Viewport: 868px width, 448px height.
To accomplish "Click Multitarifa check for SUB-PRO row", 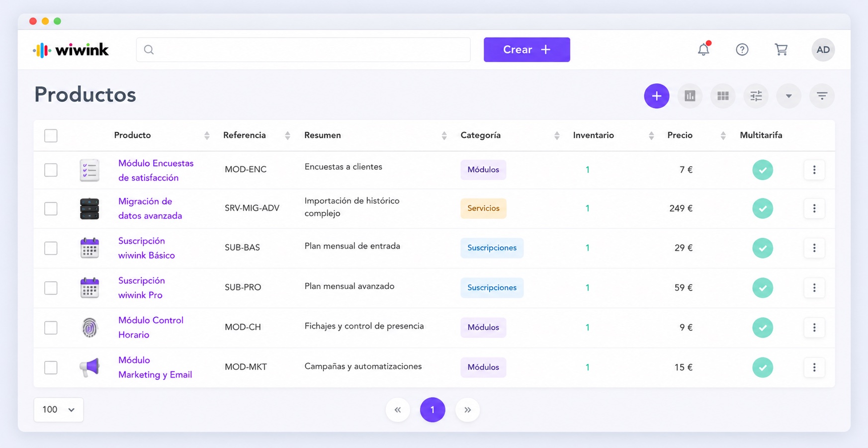I will (x=763, y=287).
